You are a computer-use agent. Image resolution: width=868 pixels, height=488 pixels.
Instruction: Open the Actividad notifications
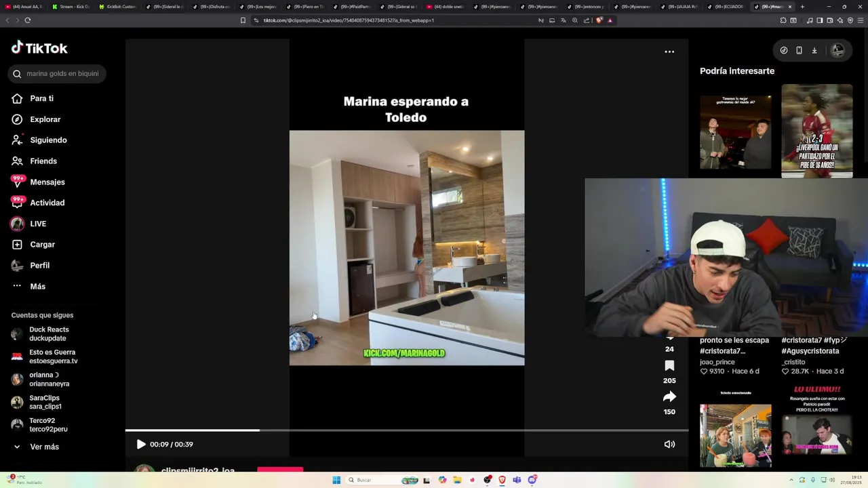click(x=38, y=203)
